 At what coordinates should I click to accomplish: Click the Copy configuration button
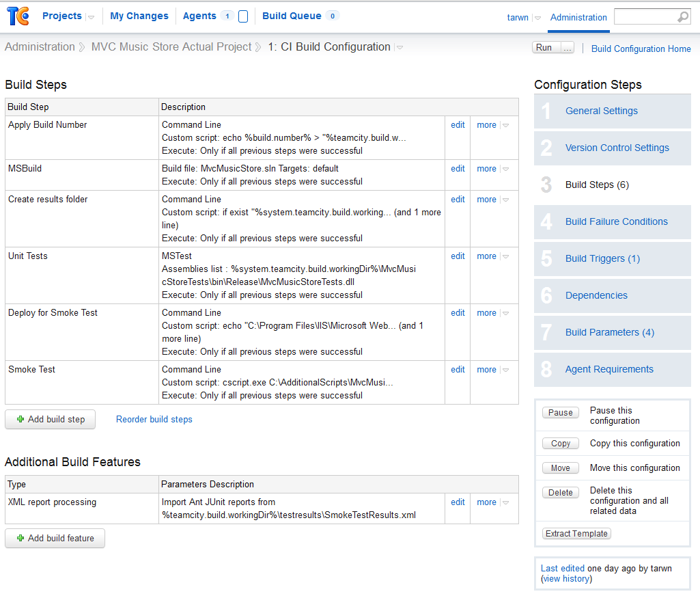(x=560, y=443)
